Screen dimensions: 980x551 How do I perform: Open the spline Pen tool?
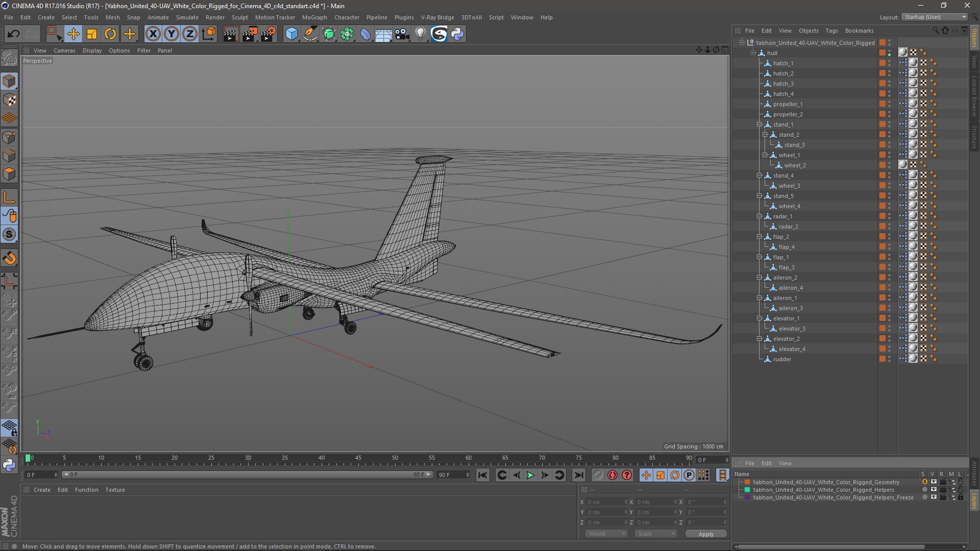pos(310,34)
